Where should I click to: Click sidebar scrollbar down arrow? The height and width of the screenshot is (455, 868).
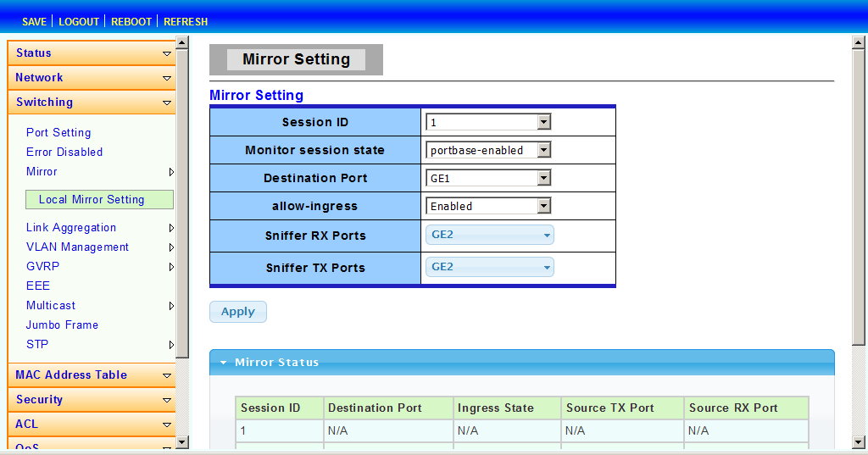pos(181,441)
